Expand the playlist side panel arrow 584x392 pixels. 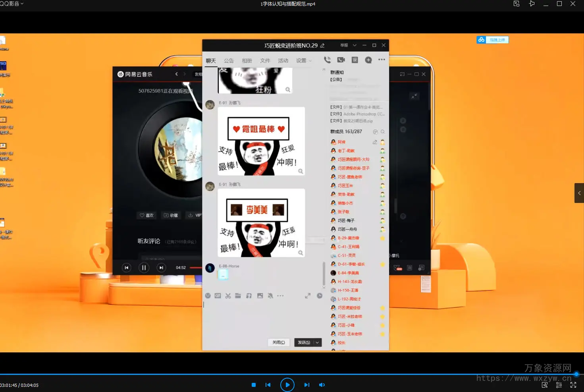(x=579, y=193)
